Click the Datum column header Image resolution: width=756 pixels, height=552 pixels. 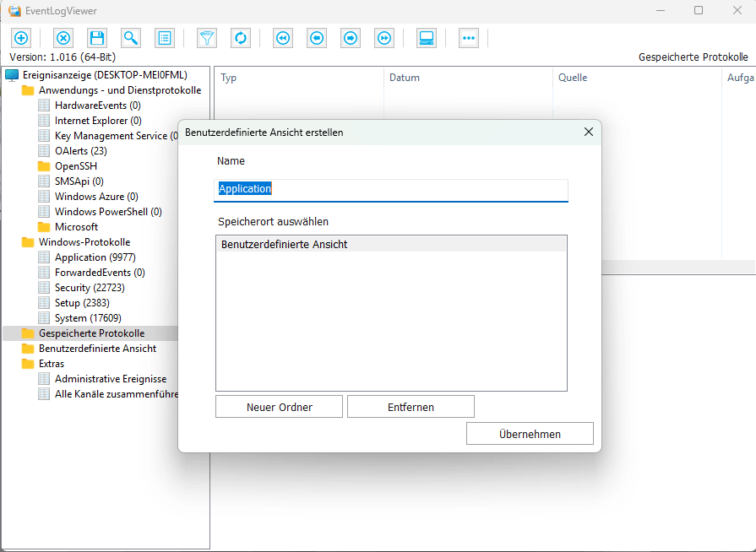[x=405, y=78]
